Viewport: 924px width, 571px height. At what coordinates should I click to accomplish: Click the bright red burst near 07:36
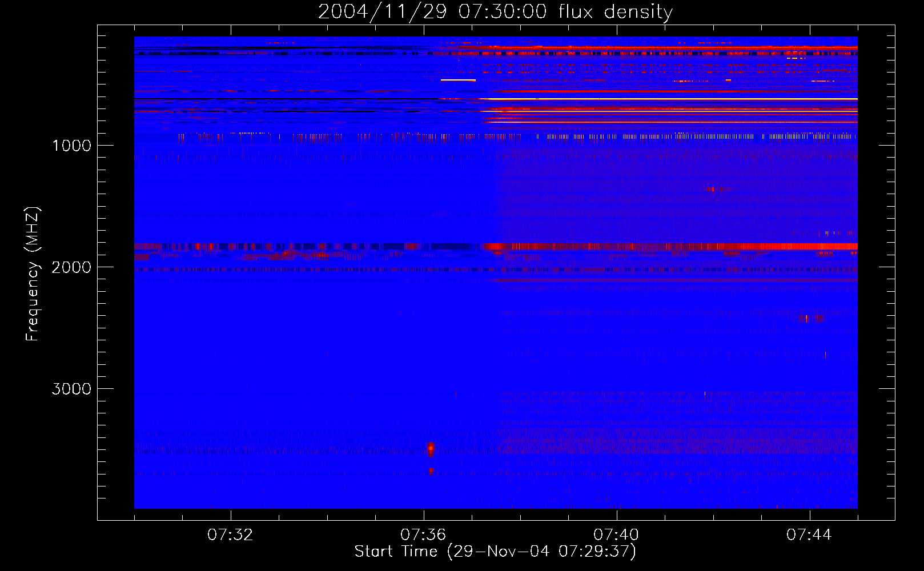pyautogui.click(x=431, y=449)
